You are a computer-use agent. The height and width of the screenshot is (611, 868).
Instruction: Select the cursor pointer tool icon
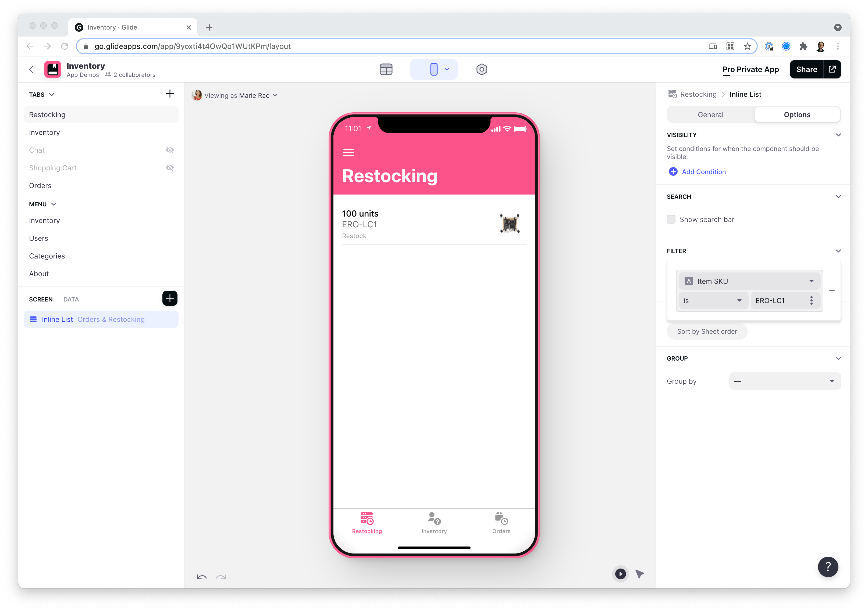pyautogui.click(x=640, y=574)
